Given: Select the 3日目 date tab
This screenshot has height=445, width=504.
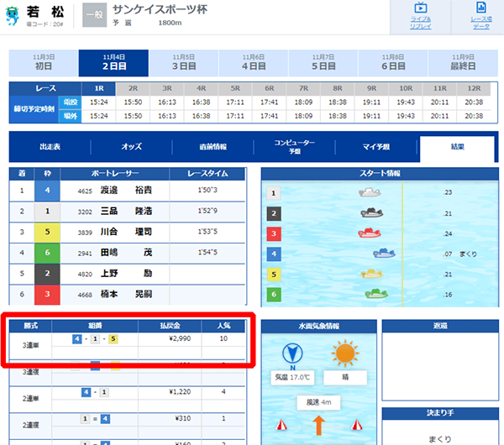Looking at the screenshot, I should 183,63.
